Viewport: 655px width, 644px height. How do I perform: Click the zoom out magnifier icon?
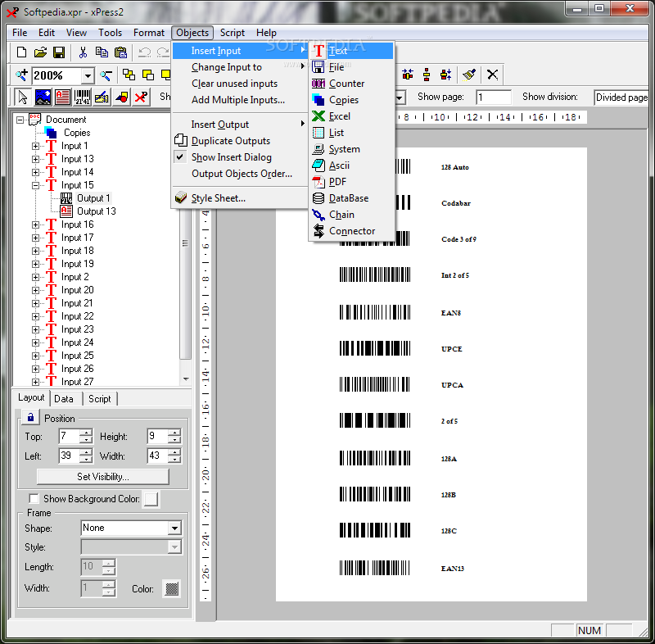pyautogui.click(x=106, y=75)
